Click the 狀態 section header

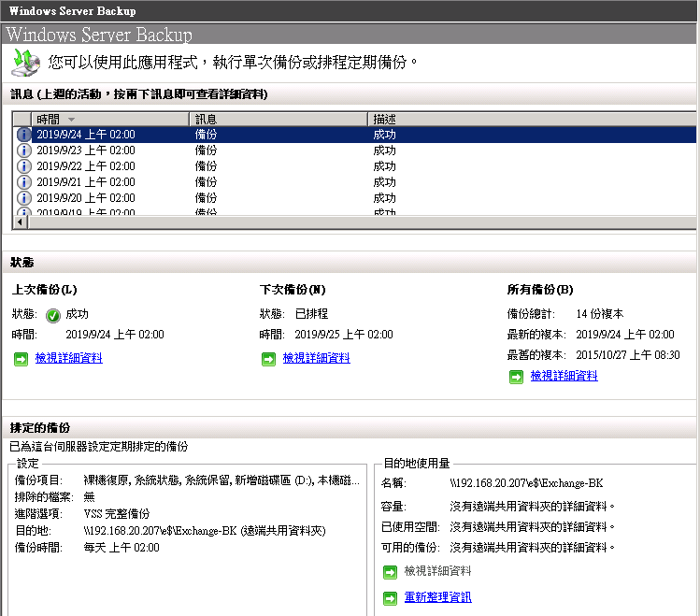(350, 263)
